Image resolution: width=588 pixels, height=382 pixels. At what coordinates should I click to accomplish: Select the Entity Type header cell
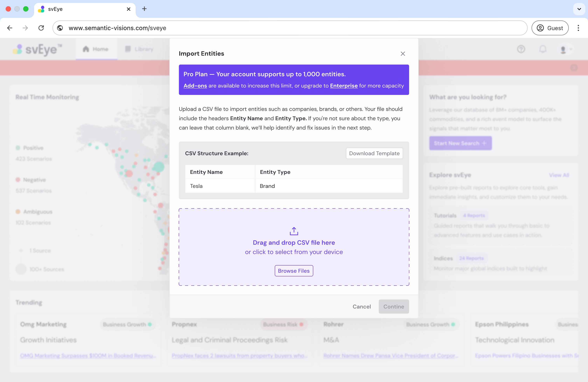[x=329, y=172]
